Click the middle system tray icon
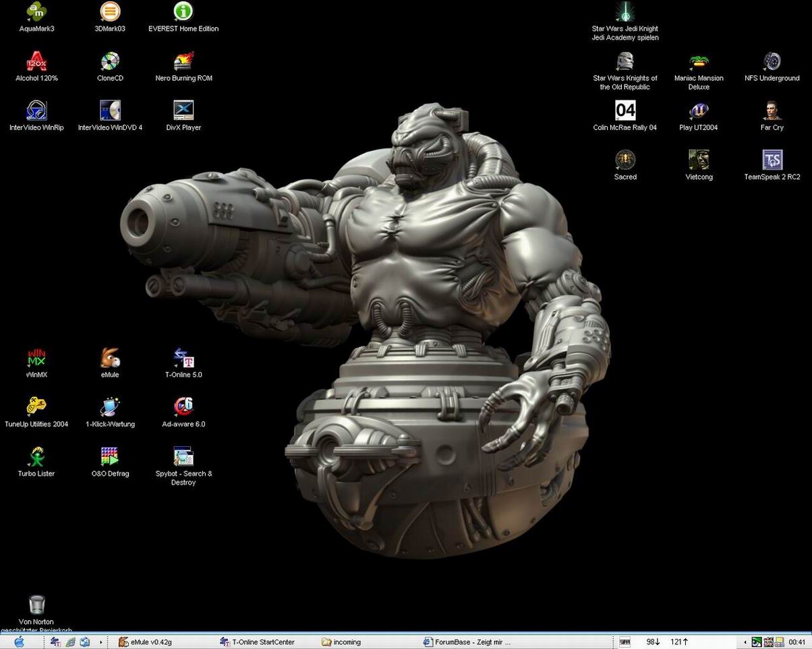Screen dimensions: 812x649 [768, 642]
